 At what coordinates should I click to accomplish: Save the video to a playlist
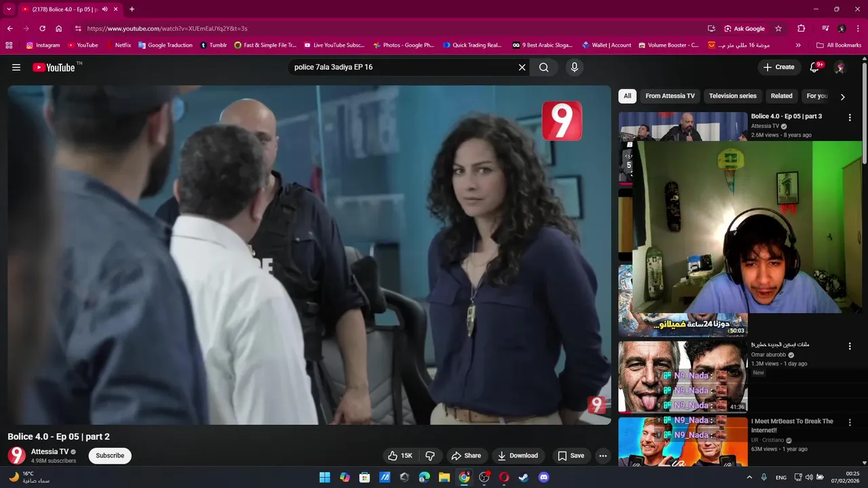(571, 455)
